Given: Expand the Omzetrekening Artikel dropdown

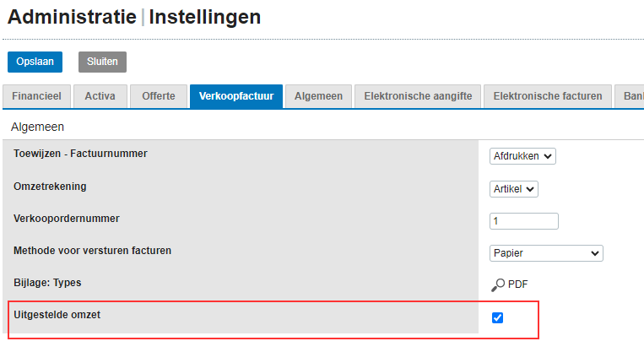Looking at the screenshot, I should 514,189.
